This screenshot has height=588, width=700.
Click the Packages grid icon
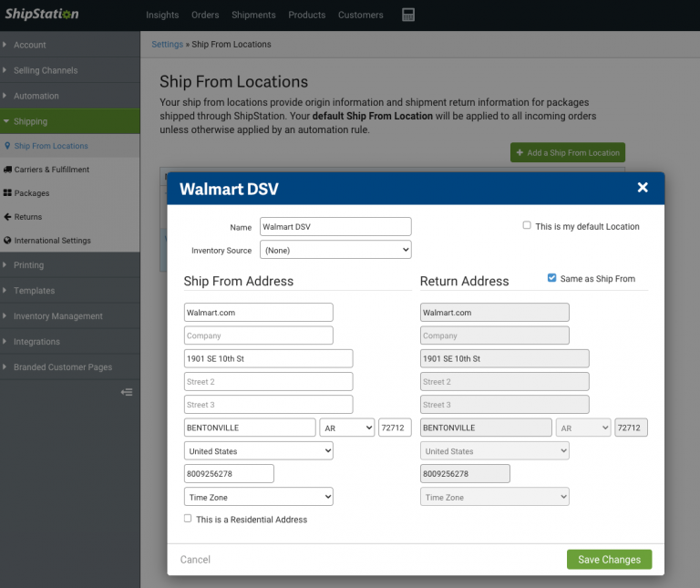click(x=7, y=193)
